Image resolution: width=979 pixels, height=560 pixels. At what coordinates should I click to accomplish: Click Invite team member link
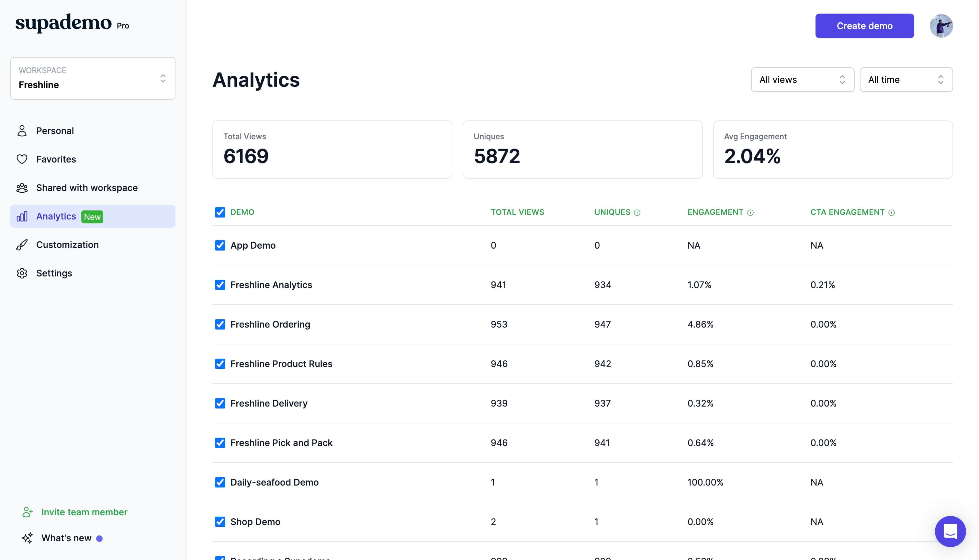pos(84,512)
